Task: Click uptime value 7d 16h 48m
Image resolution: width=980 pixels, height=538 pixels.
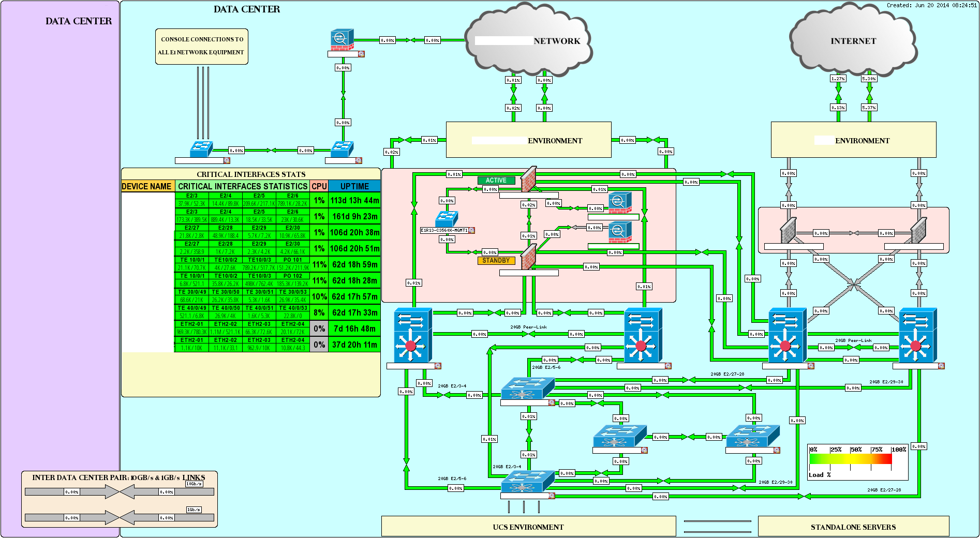Action: 354,328
